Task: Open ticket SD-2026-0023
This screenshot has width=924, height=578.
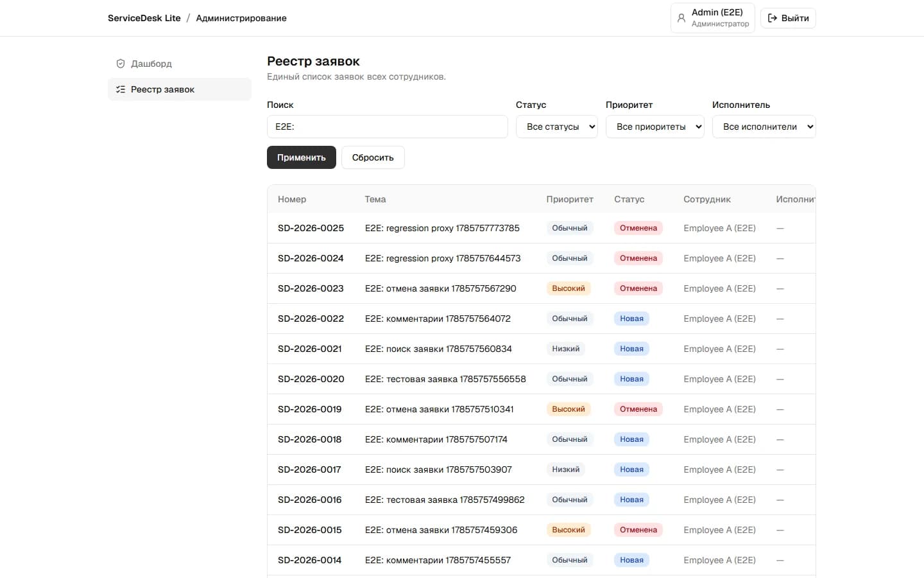Action: [311, 288]
